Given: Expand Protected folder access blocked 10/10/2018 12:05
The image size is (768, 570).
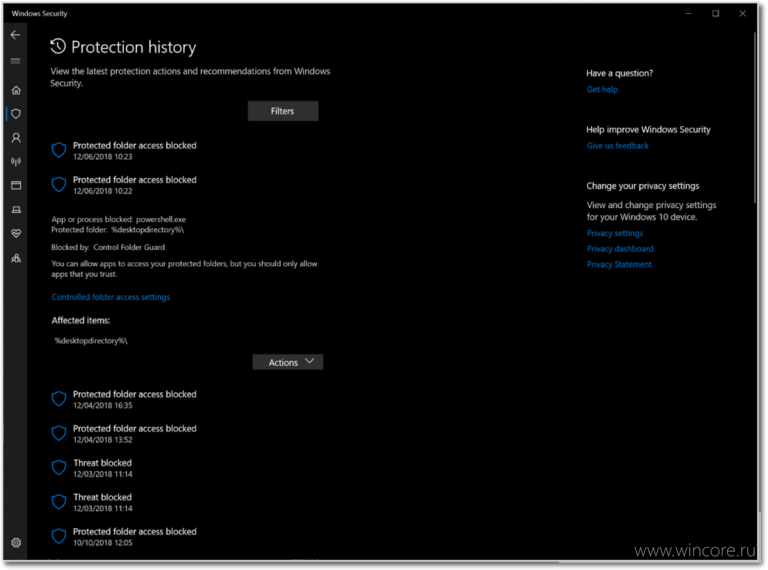Looking at the screenshot, I should click(x=135, y=537).
